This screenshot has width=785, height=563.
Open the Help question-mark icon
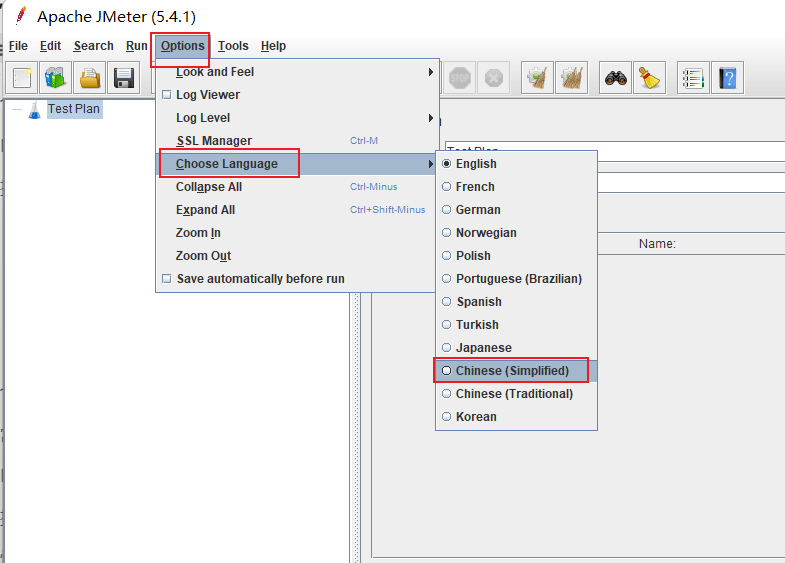(727, 78)
